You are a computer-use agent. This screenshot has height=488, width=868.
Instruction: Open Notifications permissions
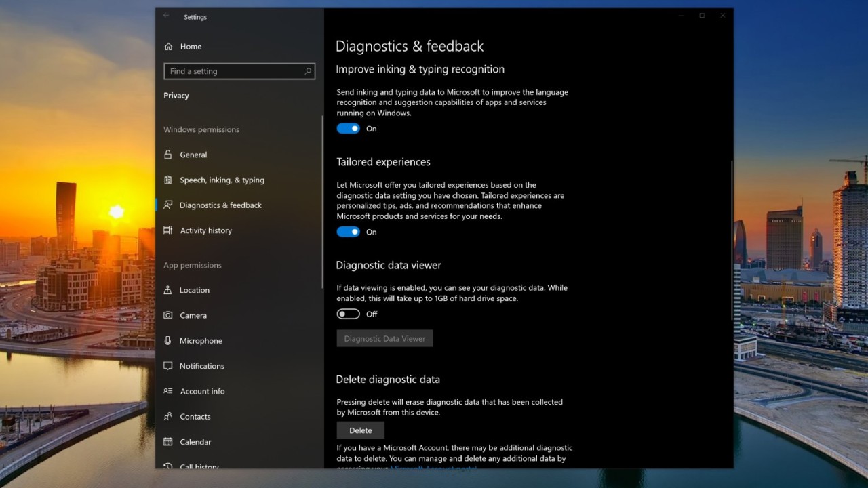click(239, 366)
